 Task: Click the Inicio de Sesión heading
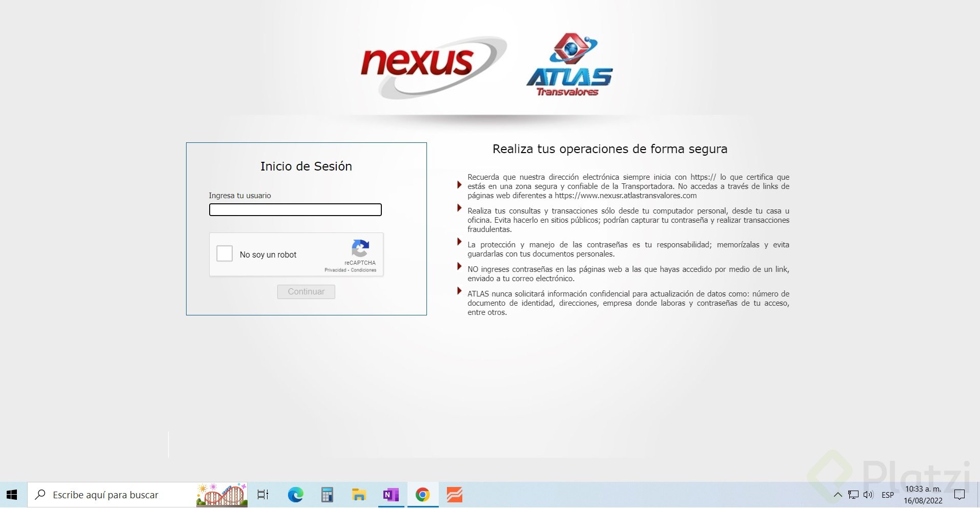click(x=306, y=166)
